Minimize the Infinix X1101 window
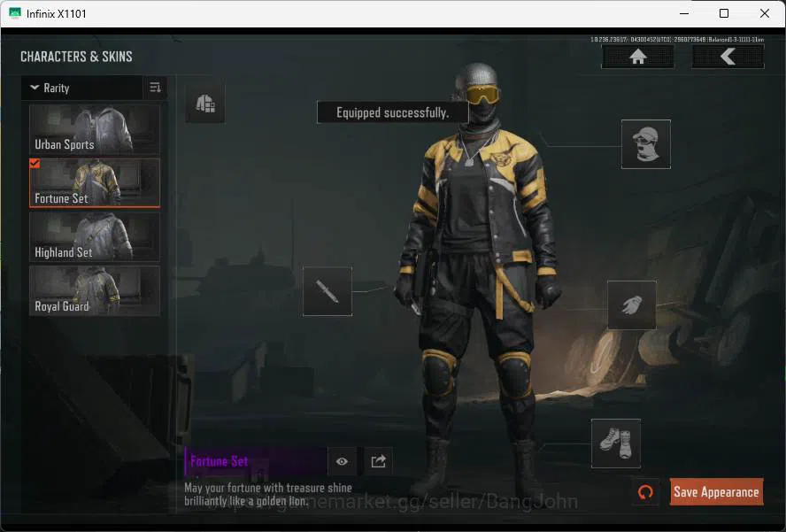 click(684, 13)
